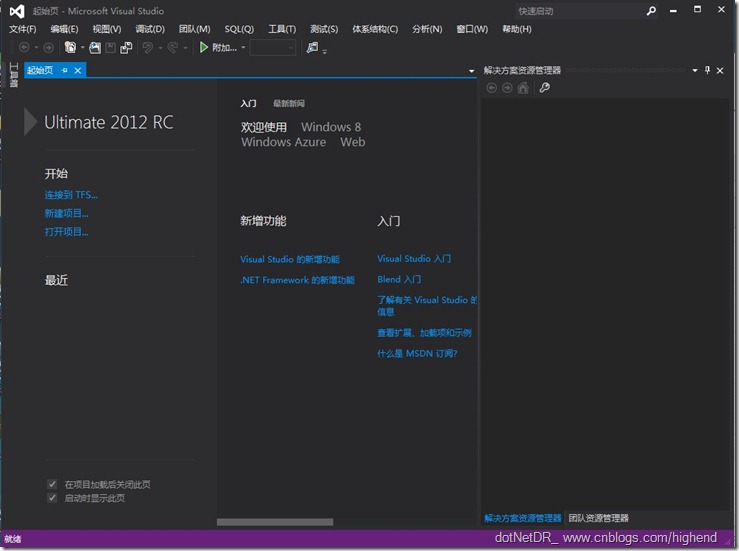Open Solution Explorer window position dropdown

pyautogui.click(x=695, y=71)
